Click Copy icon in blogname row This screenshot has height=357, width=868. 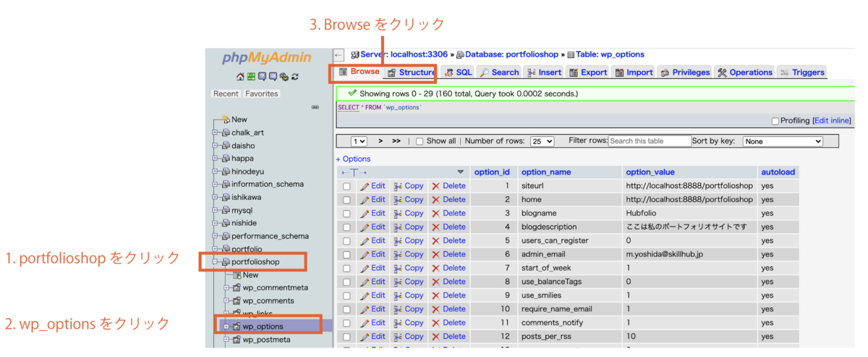398,214
